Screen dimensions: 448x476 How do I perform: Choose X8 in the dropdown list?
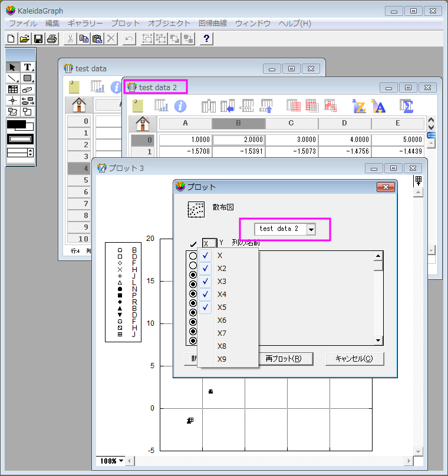point(228,346)
